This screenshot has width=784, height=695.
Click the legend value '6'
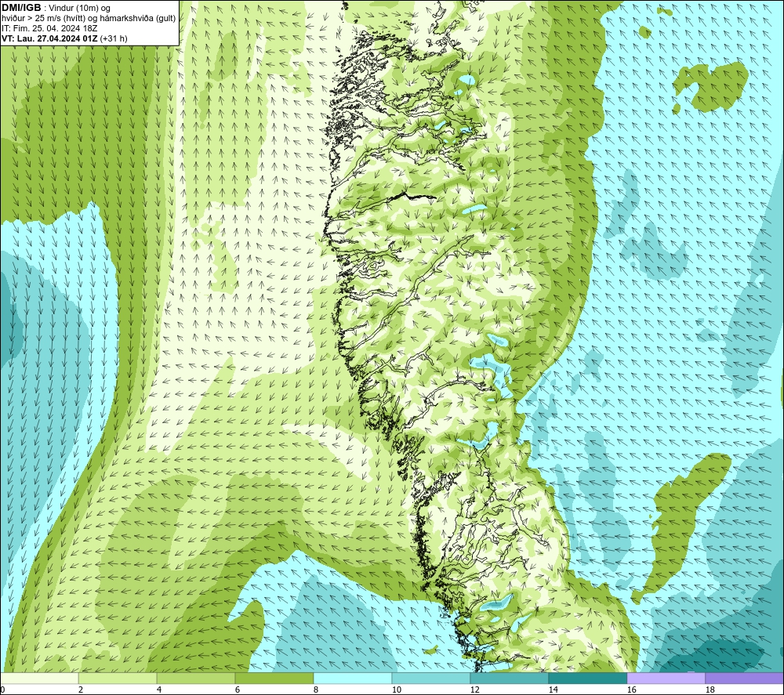[237, 690]
